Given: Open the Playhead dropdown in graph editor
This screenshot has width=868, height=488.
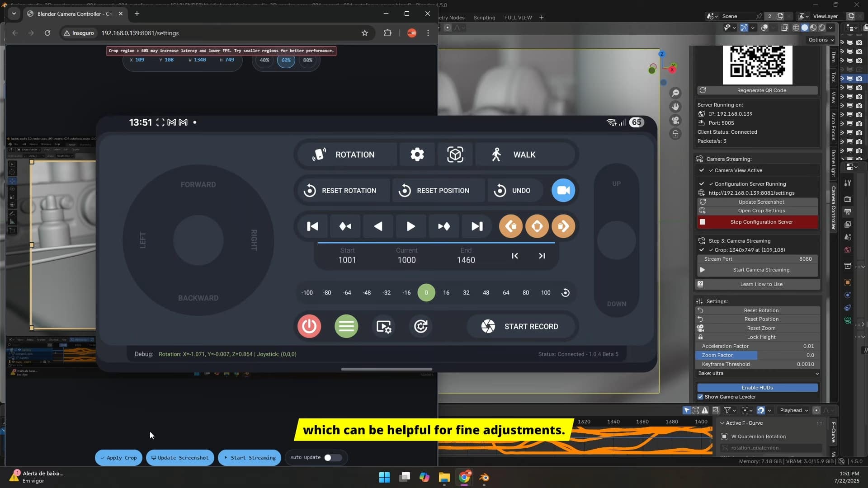Looking at the screenshot, I should click(x=794, y=410).
